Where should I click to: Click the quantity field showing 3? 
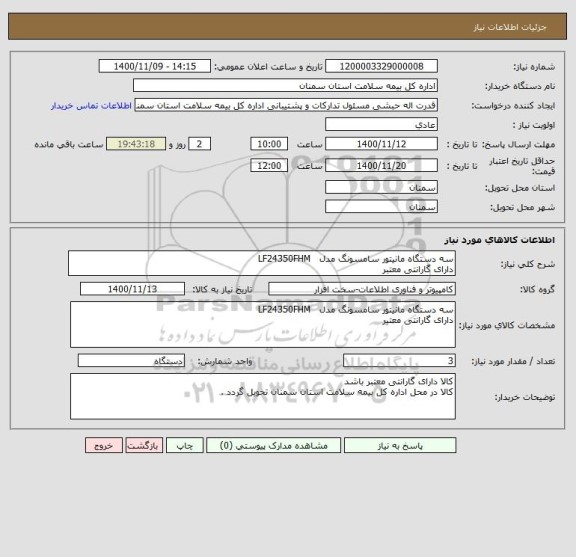click(399, 361)
